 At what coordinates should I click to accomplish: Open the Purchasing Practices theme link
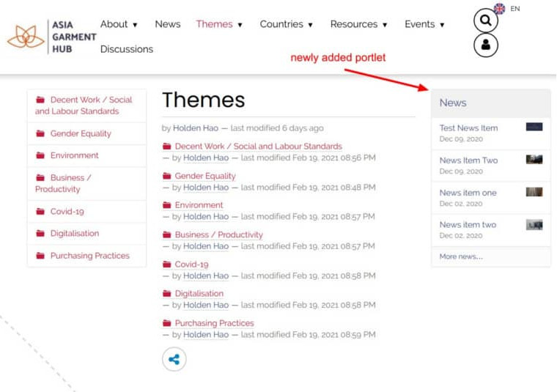[214, 323]
